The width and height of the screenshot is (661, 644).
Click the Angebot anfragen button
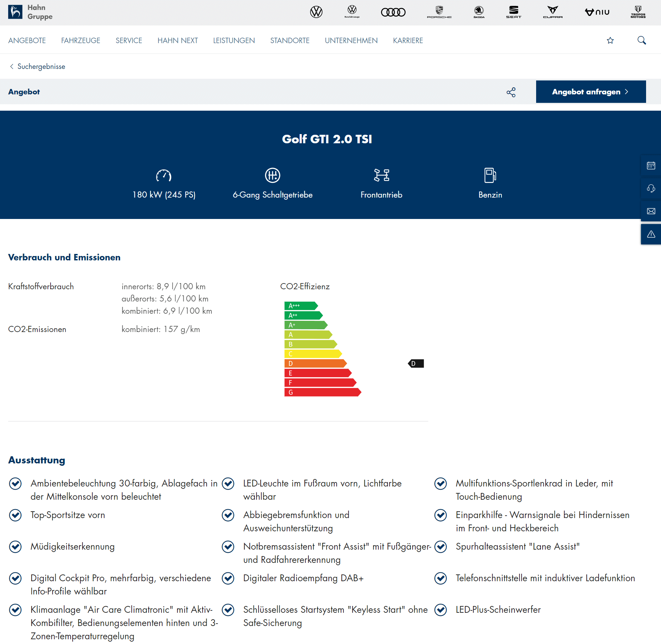(x=591, y=92)
